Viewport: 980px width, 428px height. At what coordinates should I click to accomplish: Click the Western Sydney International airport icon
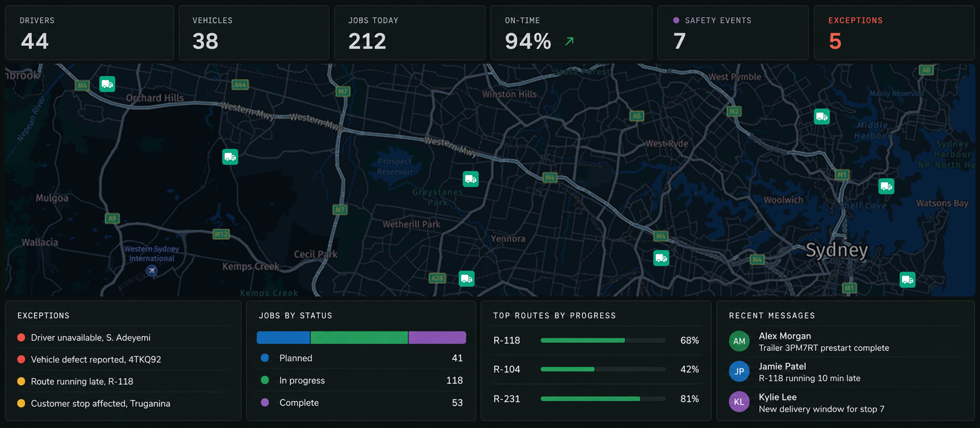pos(152,271)
